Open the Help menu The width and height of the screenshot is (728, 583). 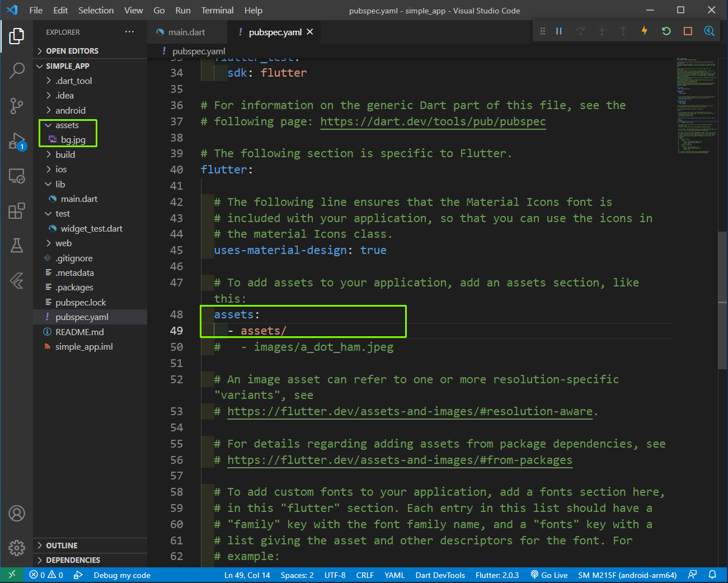(253, 10)
